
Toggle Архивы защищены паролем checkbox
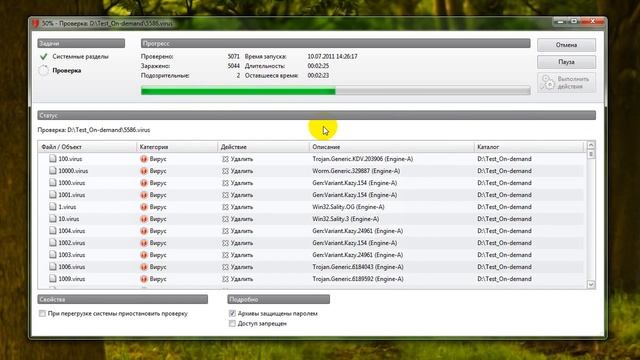pyautogui.click(x=232, y=313)
